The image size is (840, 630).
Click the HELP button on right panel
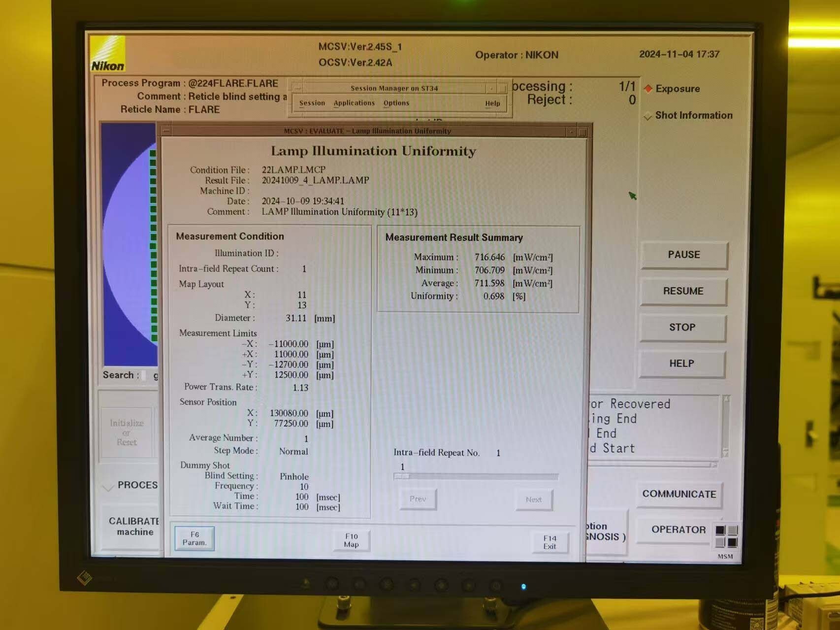click(x=682, y=364)
